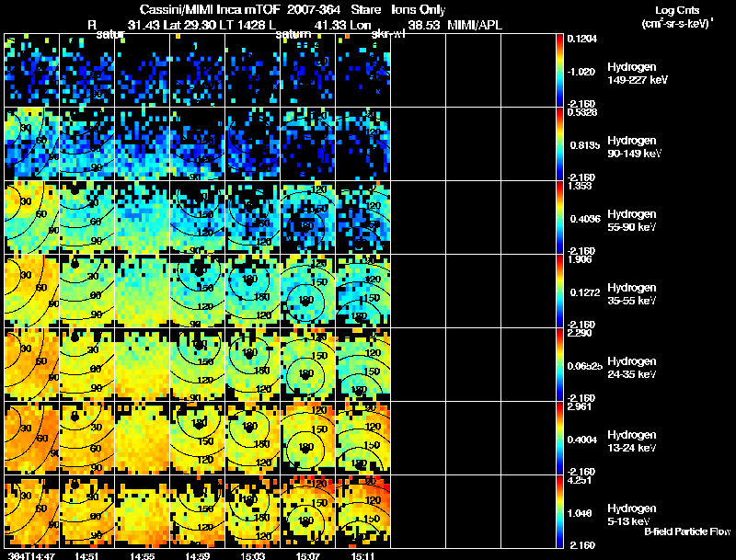Image resolution: width=736 pixels, height=560 pixels.
Task: Click the Cassini/MIMI Inca mTOF title
Action: [x=211, y=9]
